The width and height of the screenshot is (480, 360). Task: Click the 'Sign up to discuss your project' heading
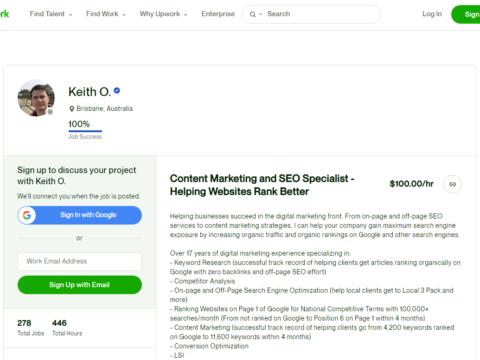pyautogui.click(x=77, y=176)
